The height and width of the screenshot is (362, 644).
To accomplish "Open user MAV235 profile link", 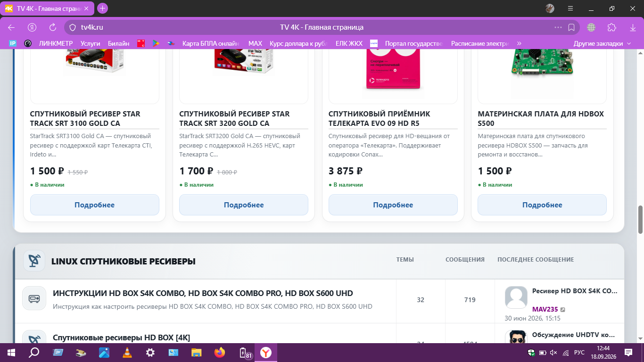I will pos(545,309).
